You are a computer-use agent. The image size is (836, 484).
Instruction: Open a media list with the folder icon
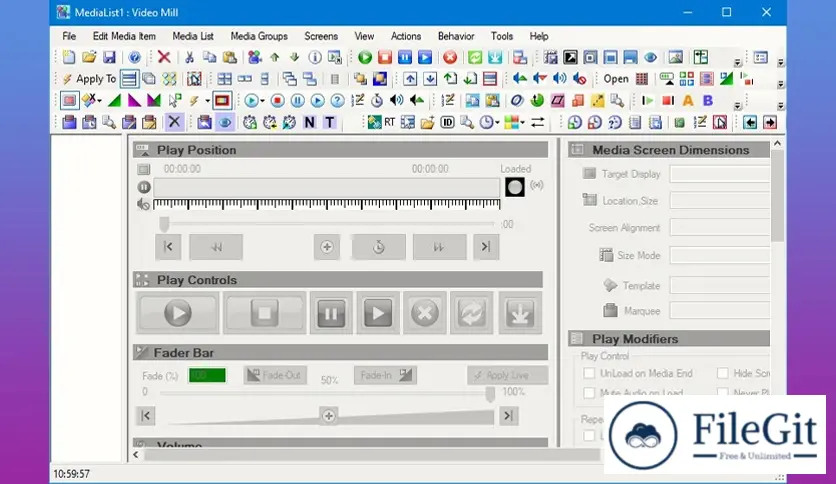coord(89,57)
